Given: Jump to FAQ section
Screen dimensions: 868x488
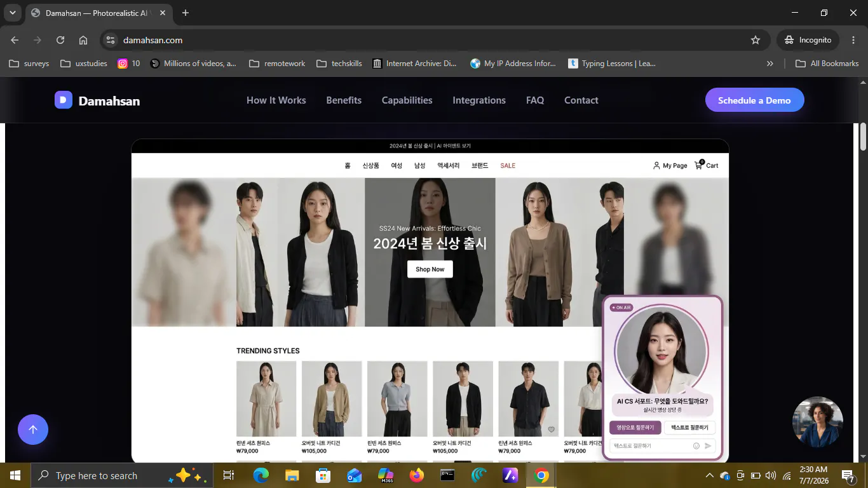Looking at the screenshot, I should point(535,100).
